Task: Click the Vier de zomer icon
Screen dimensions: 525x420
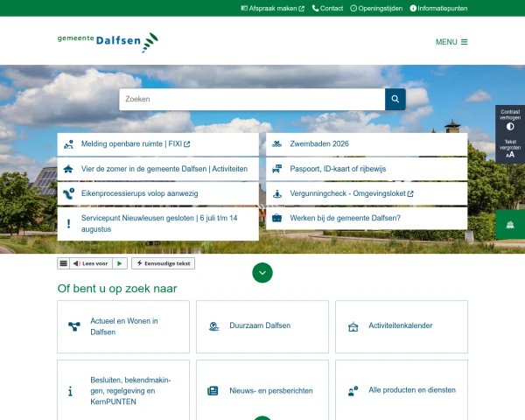Action: pos(68,169)
